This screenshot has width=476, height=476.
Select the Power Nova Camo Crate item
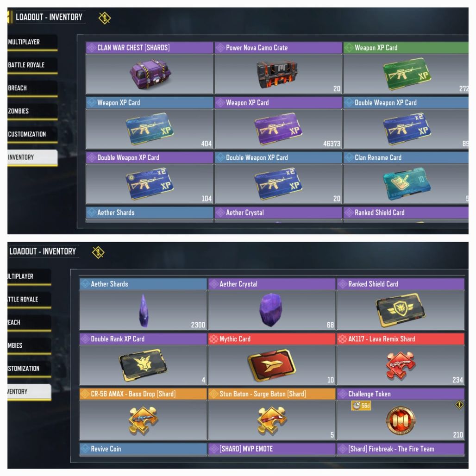(277, 74)
